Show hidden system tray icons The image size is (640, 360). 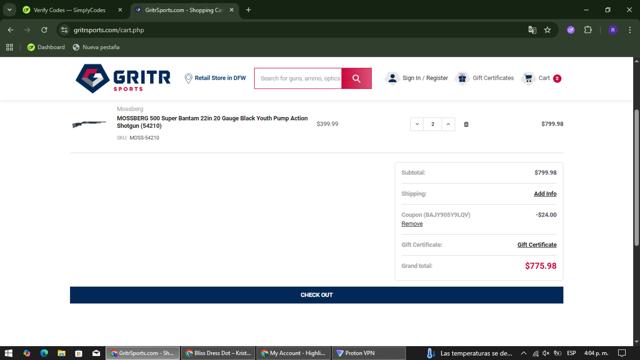[524, 353]
